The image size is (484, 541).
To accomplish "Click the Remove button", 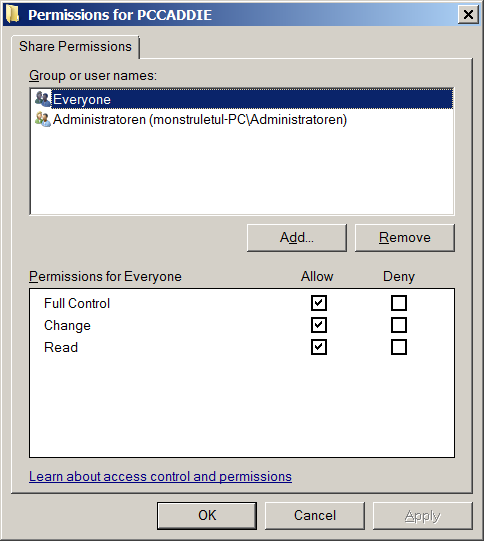I will pyautogui.click(x=405, y=238).
